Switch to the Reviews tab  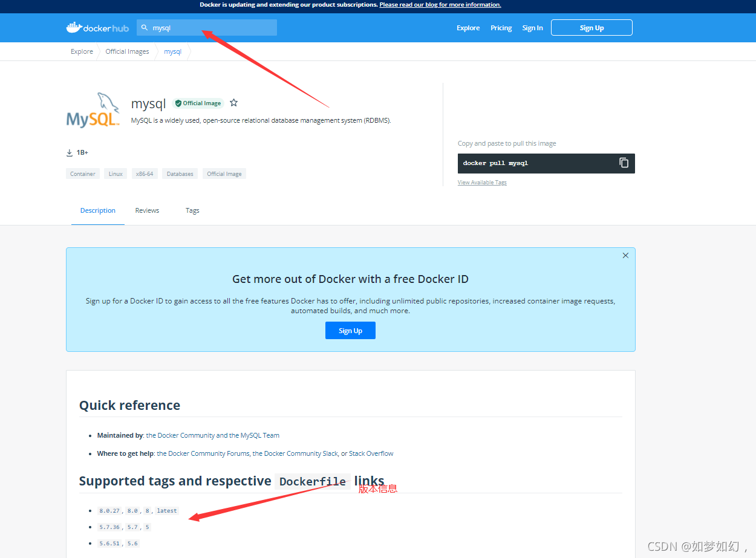click(x=147, y=210)
